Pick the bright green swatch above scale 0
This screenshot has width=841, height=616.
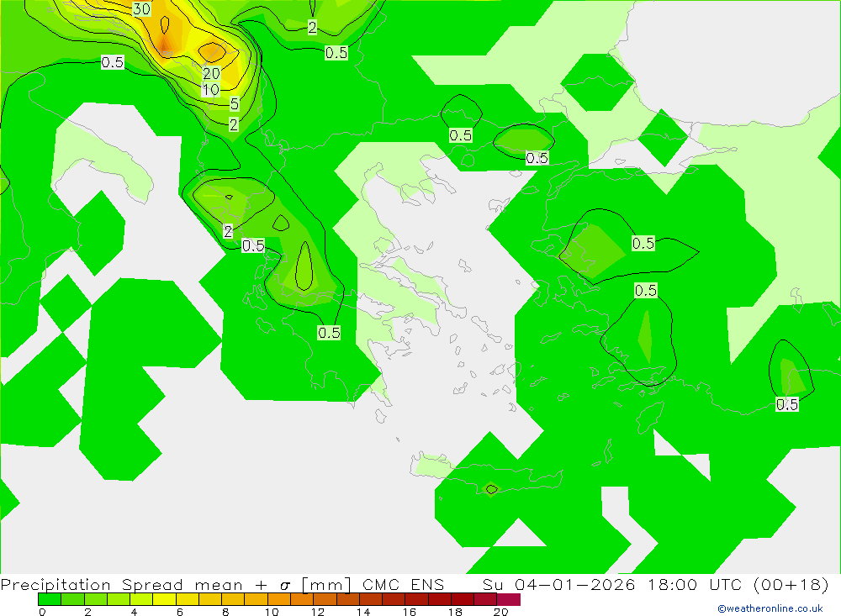pyautogui.click(x=50, y=599)
